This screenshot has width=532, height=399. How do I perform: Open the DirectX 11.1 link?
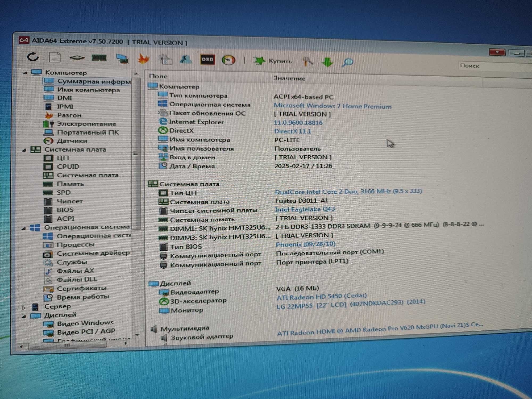pyautogui.click(x=292, y=131)
